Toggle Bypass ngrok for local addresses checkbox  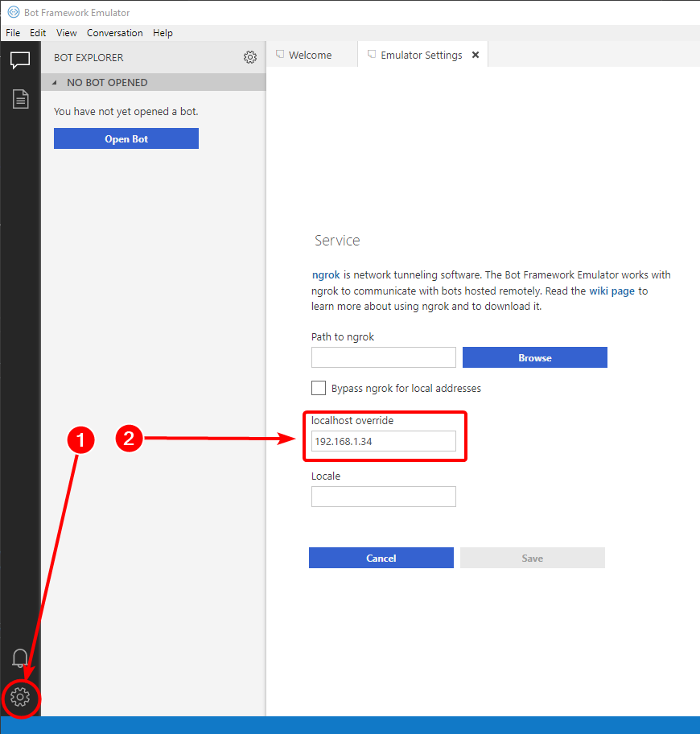tap(319, 388)
